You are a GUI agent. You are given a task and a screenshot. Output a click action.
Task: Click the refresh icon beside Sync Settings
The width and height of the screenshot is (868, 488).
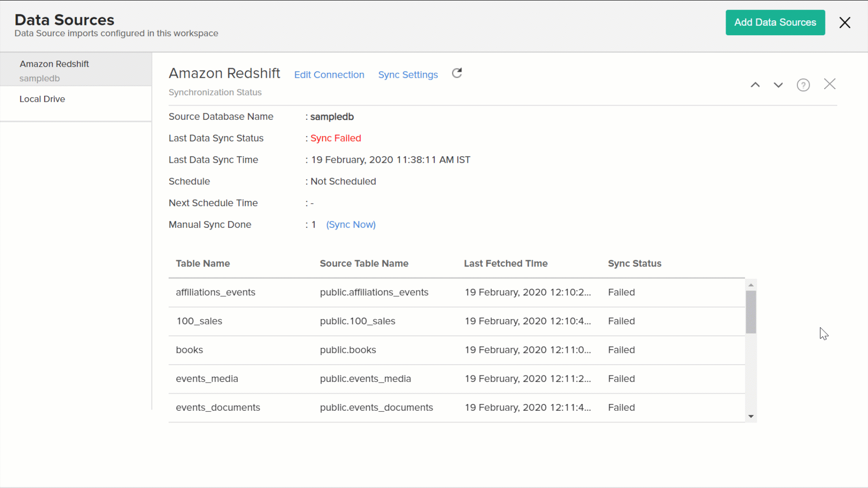point(457,73)
